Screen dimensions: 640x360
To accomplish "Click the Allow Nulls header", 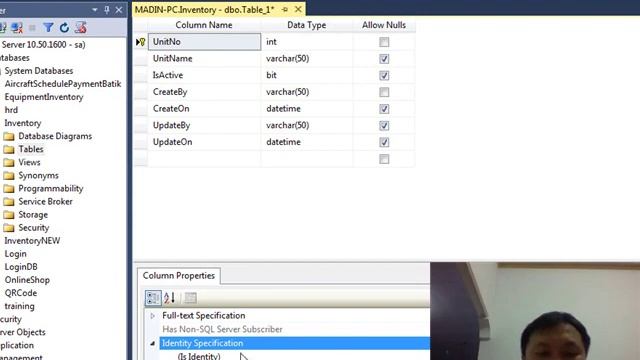I will point(384,25).
